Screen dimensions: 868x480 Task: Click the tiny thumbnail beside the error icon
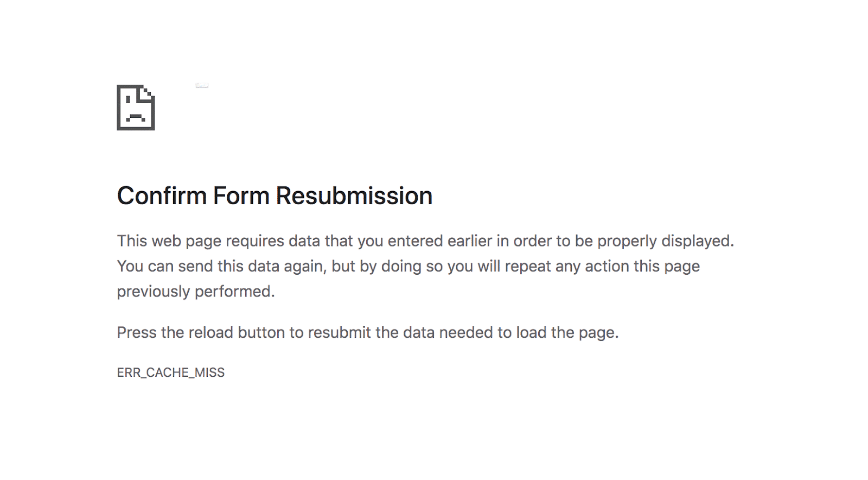coord(202,85)
